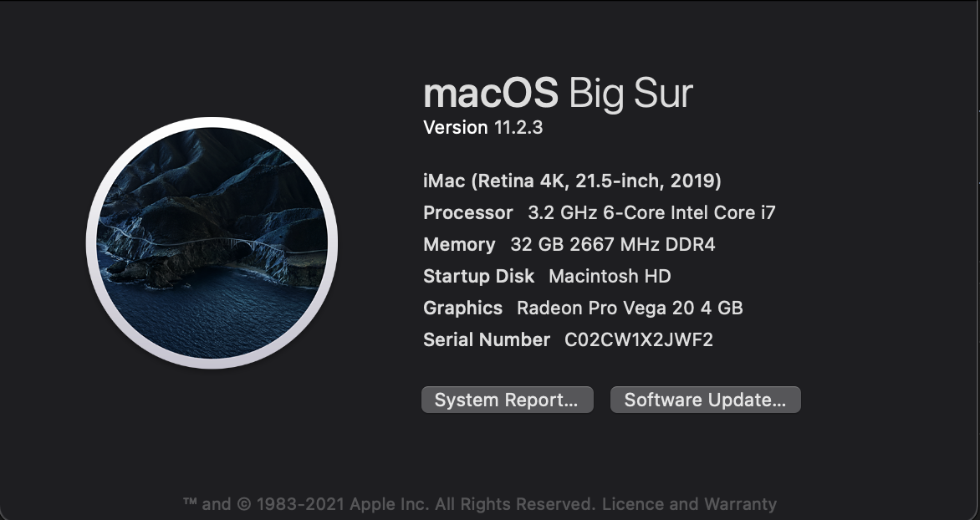Screen dimensions: 980x520
Task: Select the iMac (Retina 4K, 21.5-inch, 2019) line
Action: coord(572,181)
